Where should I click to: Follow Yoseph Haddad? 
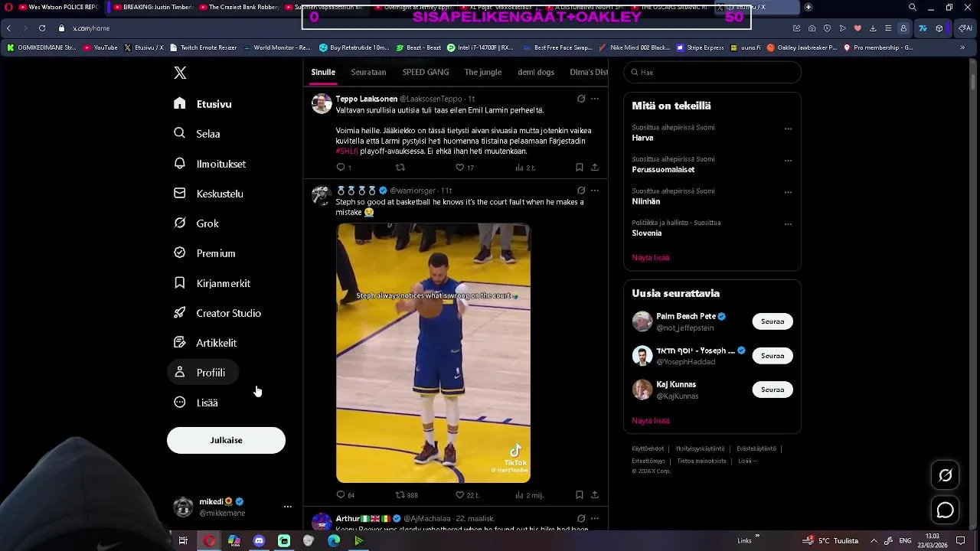click(x=773, y=356)
